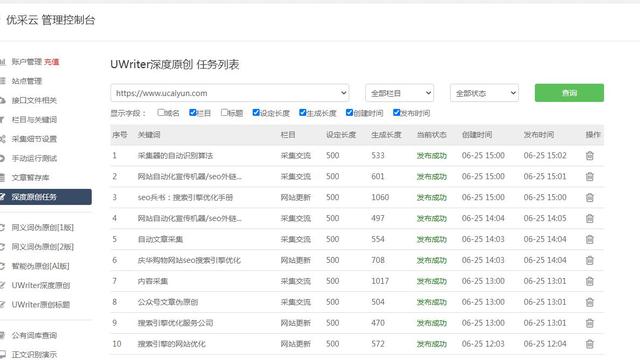Click keyword 搜索引擎的网站优化

(171, 344)
